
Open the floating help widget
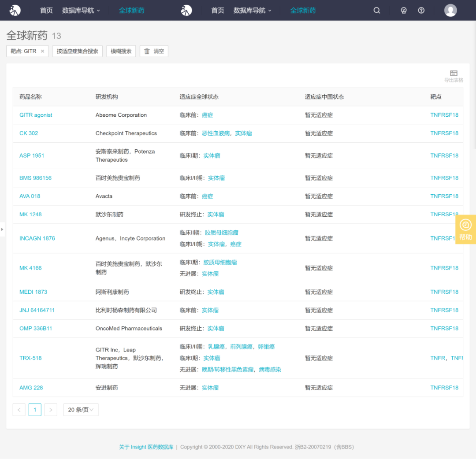pyautogui.click(x=465, y=229)
